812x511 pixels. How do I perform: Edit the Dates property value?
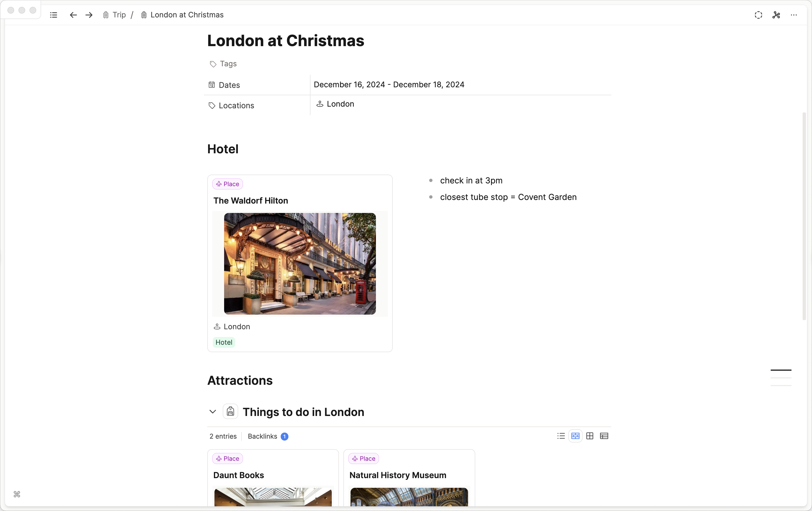coord(389,85)
